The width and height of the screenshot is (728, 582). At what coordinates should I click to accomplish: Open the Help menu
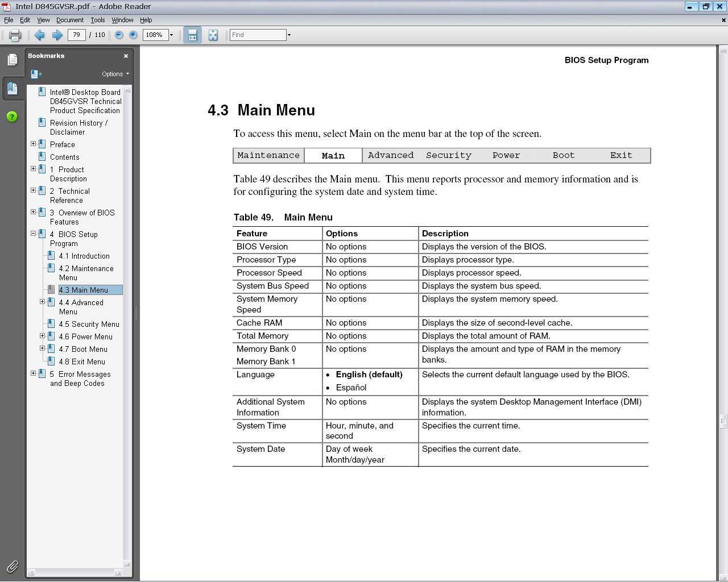[146, 20]
